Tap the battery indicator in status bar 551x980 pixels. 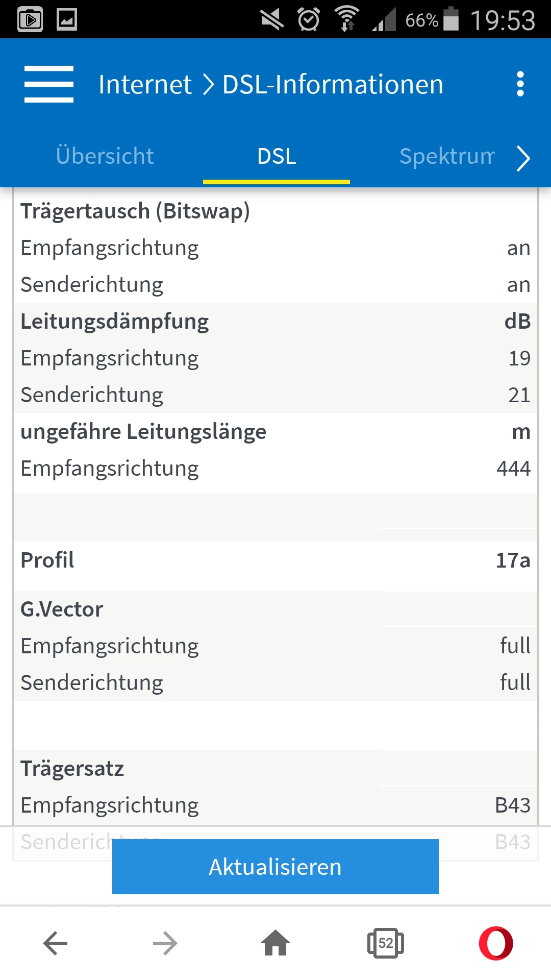tap(451, 19)
